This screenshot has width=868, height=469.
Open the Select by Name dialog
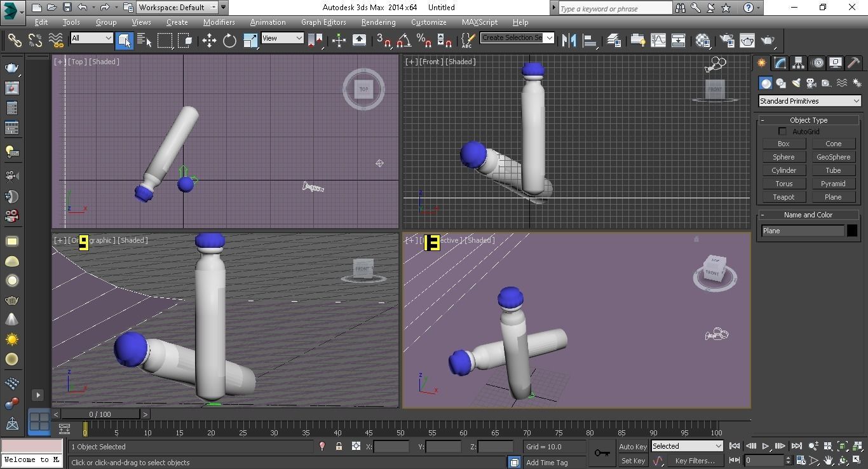[x=145, y=41]
